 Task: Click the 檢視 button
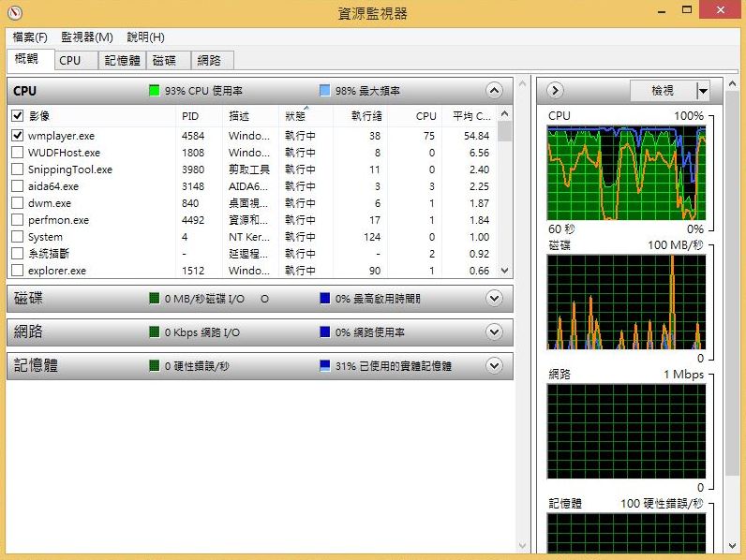point(663,90)
